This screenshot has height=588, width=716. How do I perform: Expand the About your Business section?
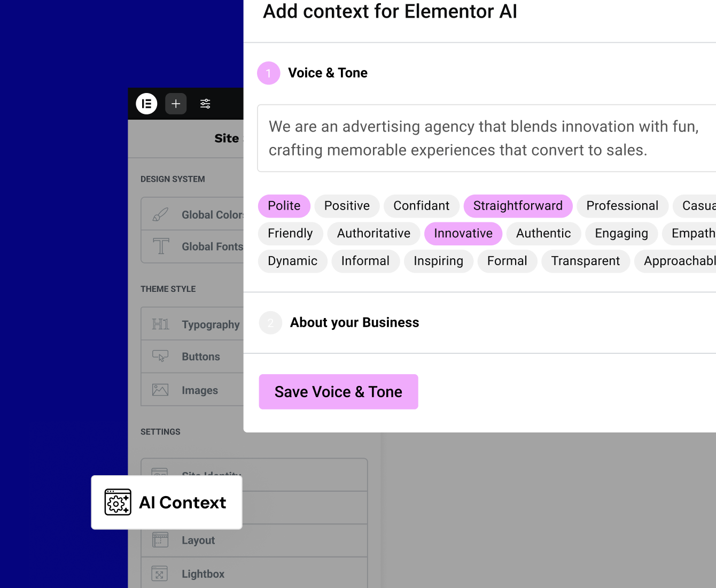point(354,322)
